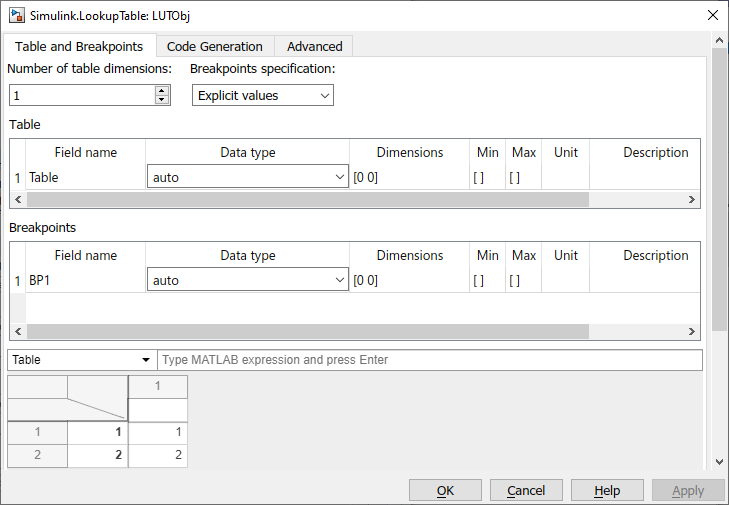Viewport: 729px width, 505px height.
Task: Select the Table and Breakpoints tab
Action: 79,46
